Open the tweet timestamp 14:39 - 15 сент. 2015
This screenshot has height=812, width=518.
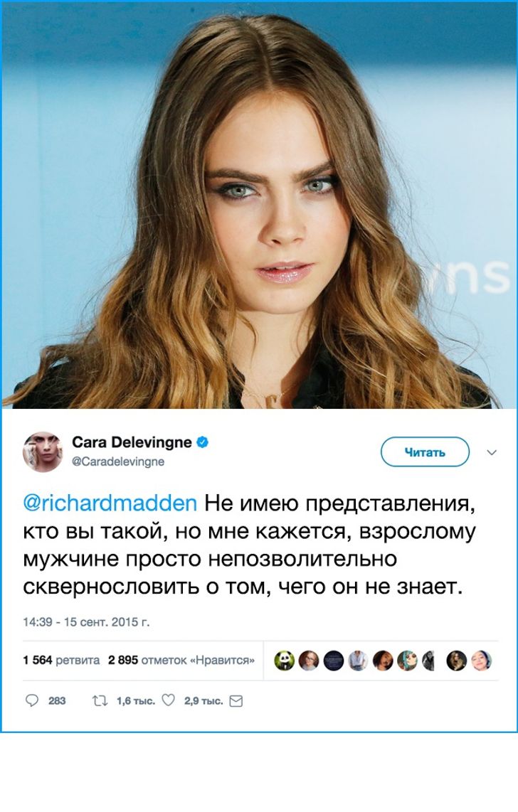tap(86, 622)
